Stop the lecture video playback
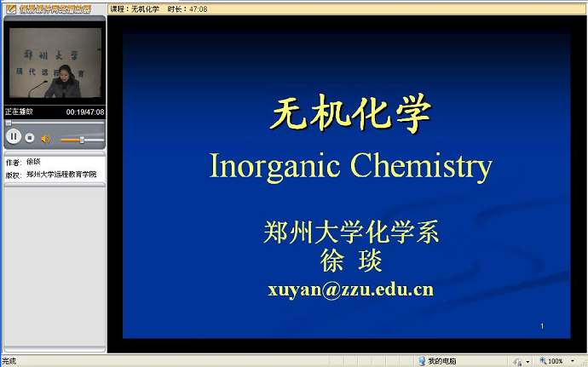Viewport: 588px width, 367px height. (x=30, y=138)
